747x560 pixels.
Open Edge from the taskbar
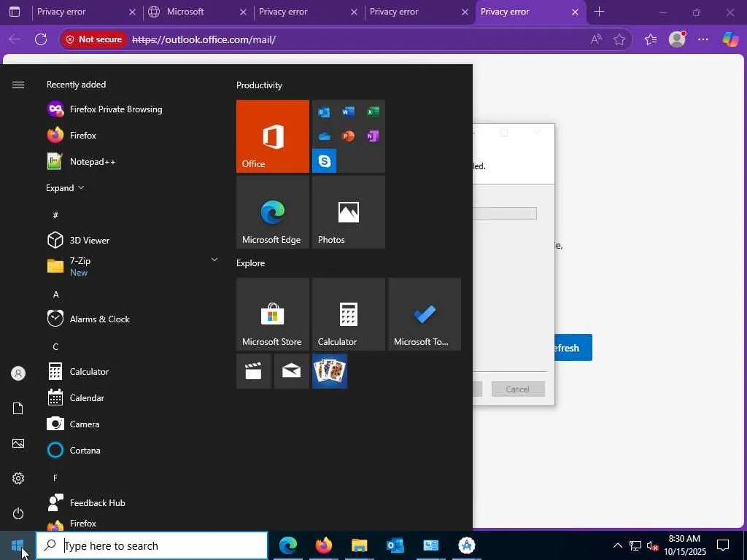tap(288, 545)
